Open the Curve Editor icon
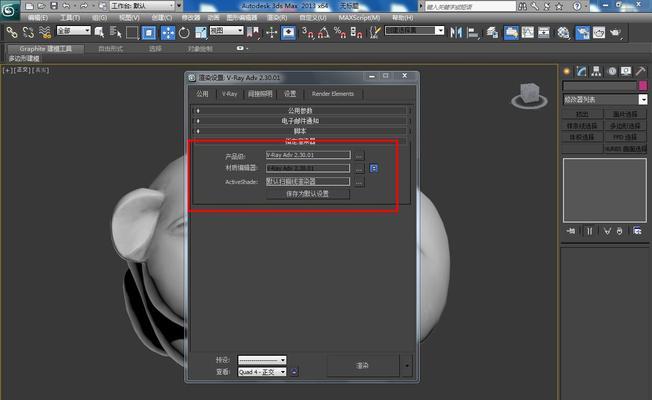The height and width of the screenshot is (400, 652). pyautogui.click(x=528, y=32)
